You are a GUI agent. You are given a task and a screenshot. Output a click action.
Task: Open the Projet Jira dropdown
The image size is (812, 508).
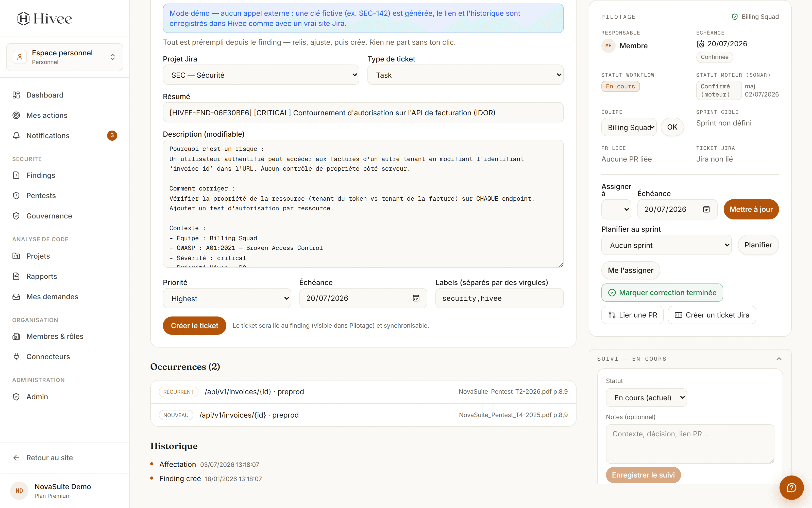(261, 75)
